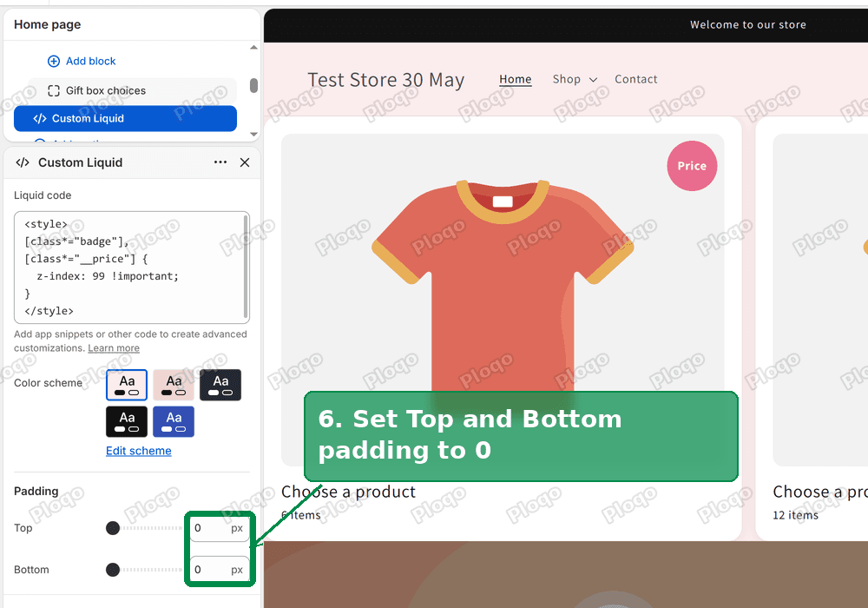Click the Bottom padding slider handle

pyautogui.click(x=113, y=570)
